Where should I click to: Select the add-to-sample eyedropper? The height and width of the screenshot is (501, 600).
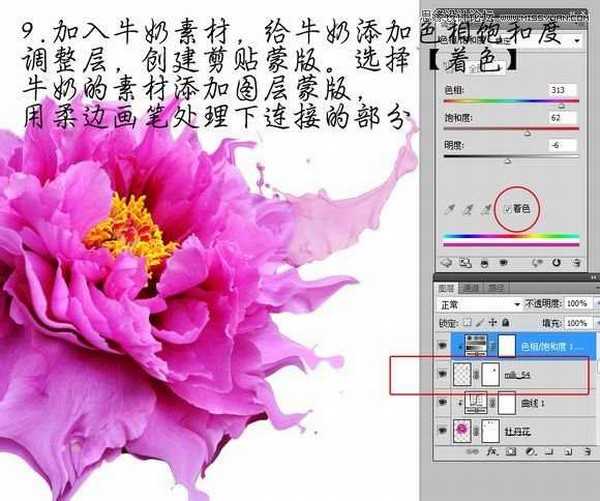tap(465, 210)
